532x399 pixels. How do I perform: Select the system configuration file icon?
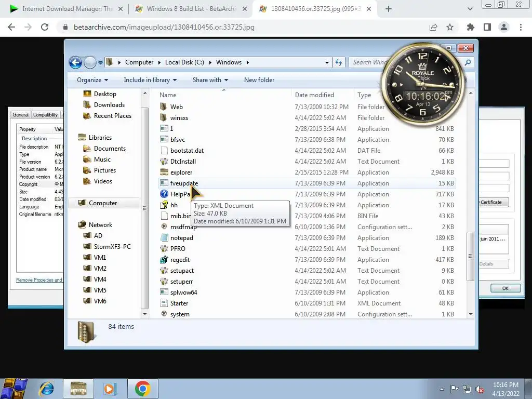164,314
